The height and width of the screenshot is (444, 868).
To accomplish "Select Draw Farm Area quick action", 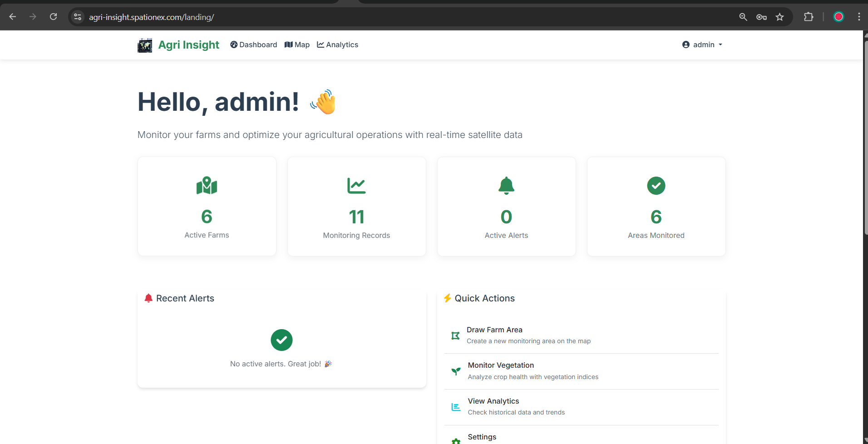I will 494,330.
